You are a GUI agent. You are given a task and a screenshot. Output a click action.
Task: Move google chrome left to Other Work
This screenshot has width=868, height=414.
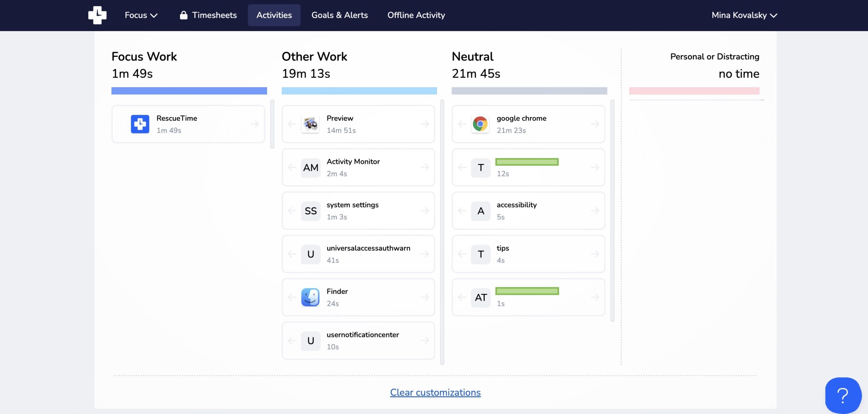pyautogui.click(x=462, y=124)
